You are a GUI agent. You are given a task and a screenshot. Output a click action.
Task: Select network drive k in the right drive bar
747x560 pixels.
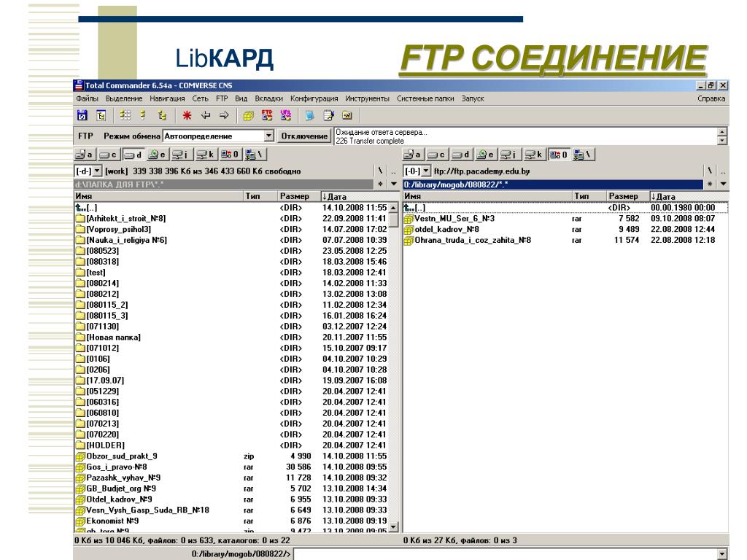(x=534, y=155)
